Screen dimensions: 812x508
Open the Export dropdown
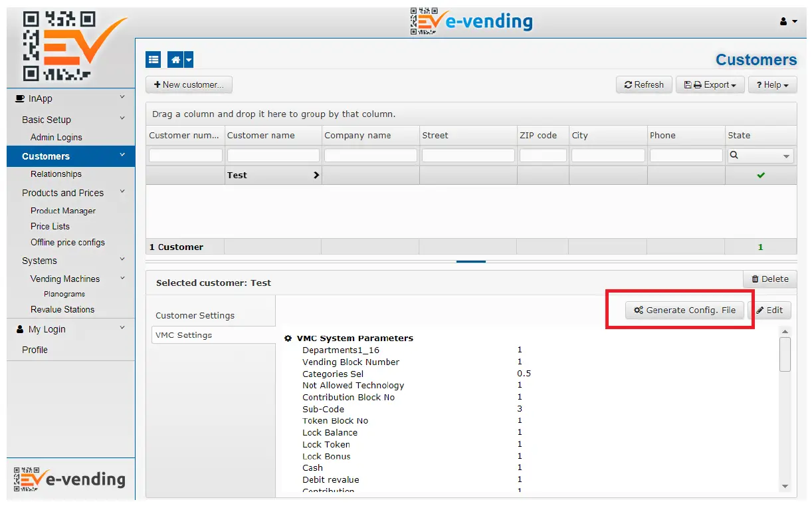point(710,84)
